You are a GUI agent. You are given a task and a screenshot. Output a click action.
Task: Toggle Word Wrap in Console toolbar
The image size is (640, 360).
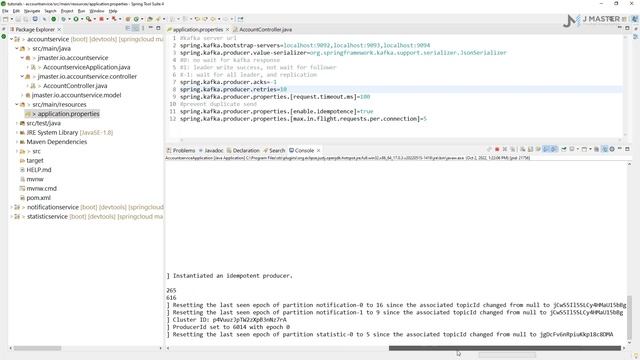(538, 149)
